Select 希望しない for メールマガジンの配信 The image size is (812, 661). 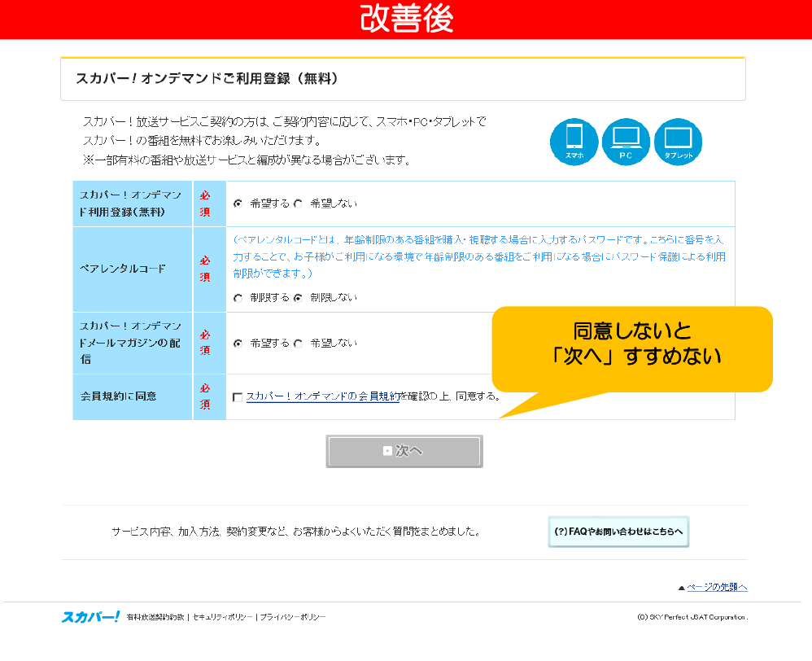tap(299, 344)
